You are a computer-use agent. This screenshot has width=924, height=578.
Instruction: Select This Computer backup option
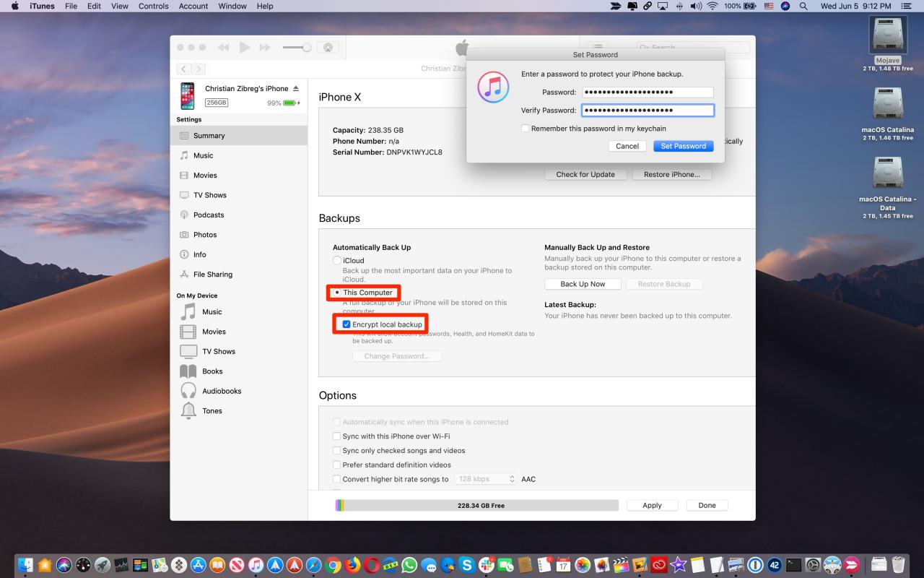(x=337, y=293)
